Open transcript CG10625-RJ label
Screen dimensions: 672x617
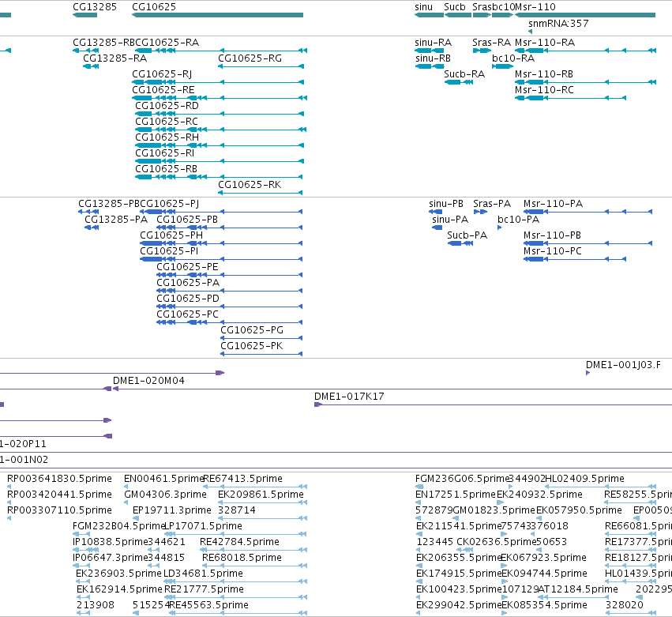coord(162,74)
